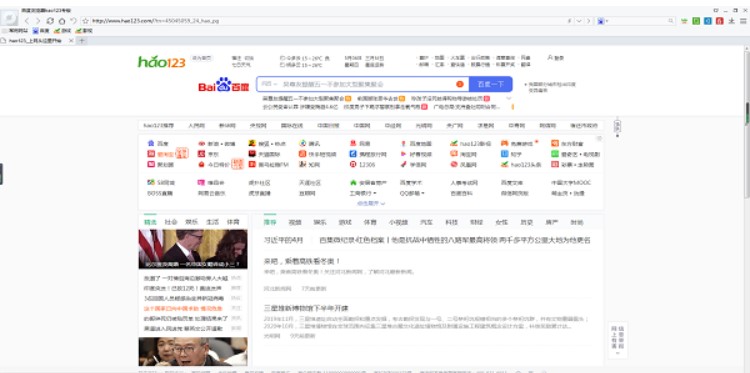Open headline 亲吧，乘着高铁看冬奥！

[x=302, y=261]
